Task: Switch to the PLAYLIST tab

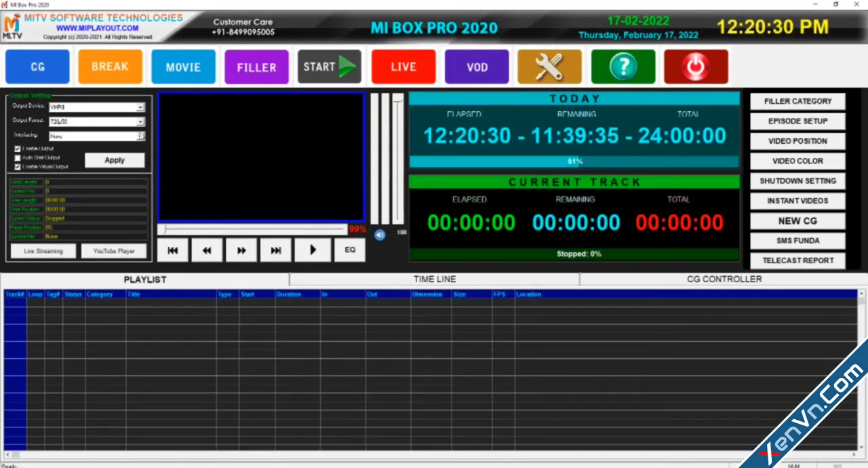Action: [145, 279]
